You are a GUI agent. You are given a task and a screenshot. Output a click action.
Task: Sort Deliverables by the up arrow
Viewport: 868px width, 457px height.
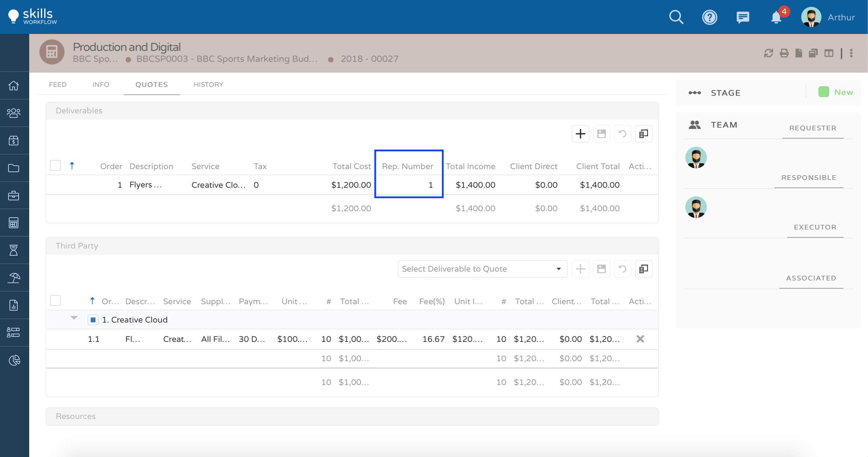[72, 166]
